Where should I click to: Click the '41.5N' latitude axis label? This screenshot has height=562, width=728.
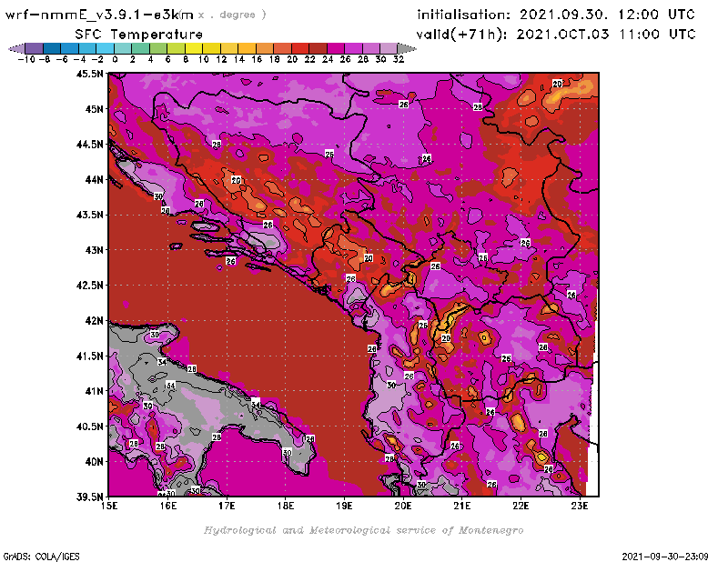point(89,356)
